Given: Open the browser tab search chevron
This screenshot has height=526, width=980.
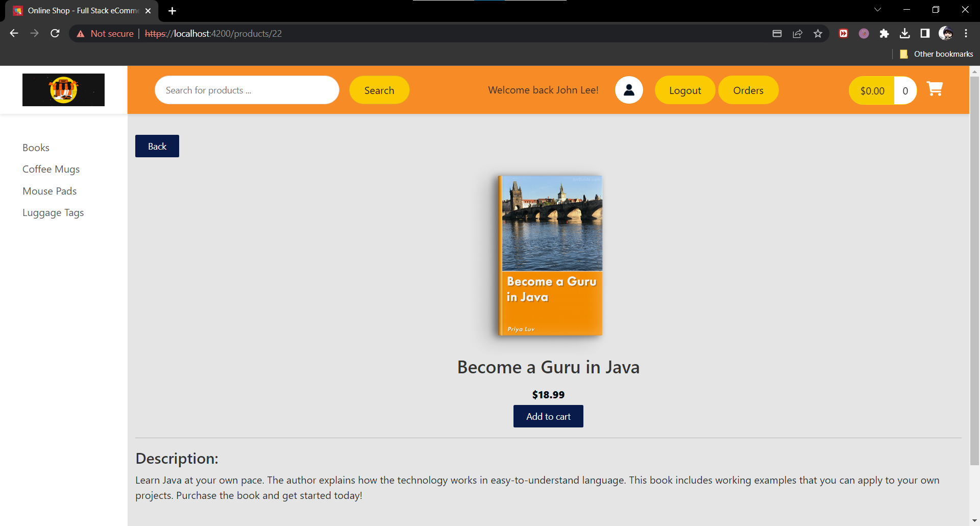Looking at the screenshot, I should click(878, 9).
